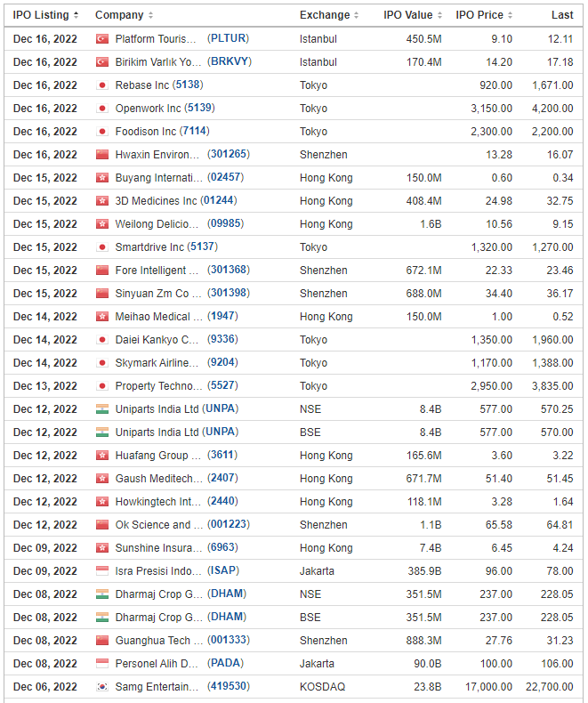Open ISAP ticker symbol link

tap(222, 570)
